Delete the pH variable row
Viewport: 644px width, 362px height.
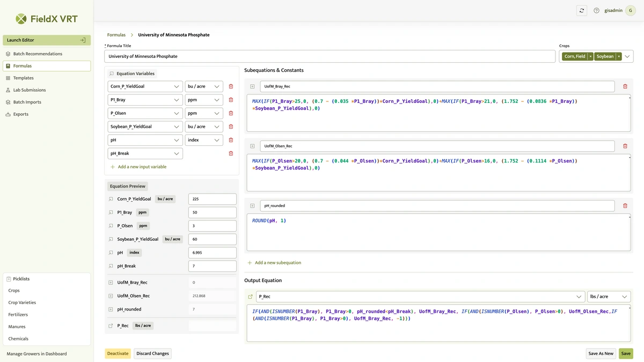[x=231, y=140]
